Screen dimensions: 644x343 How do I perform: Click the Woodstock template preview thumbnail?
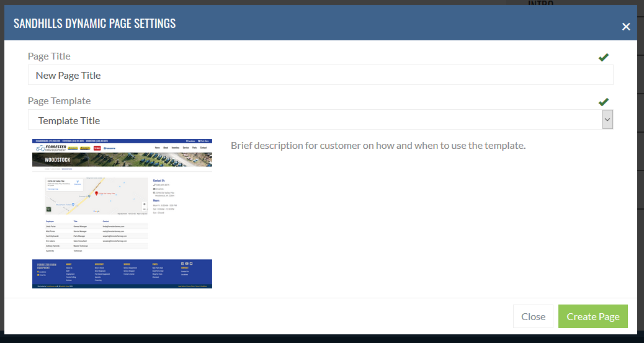click(122, 213)
